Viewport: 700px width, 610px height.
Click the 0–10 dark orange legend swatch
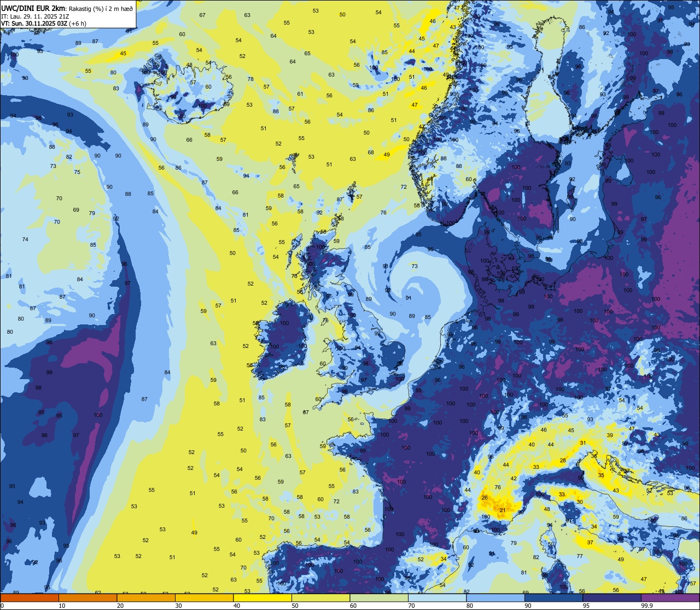click(30, 597)
